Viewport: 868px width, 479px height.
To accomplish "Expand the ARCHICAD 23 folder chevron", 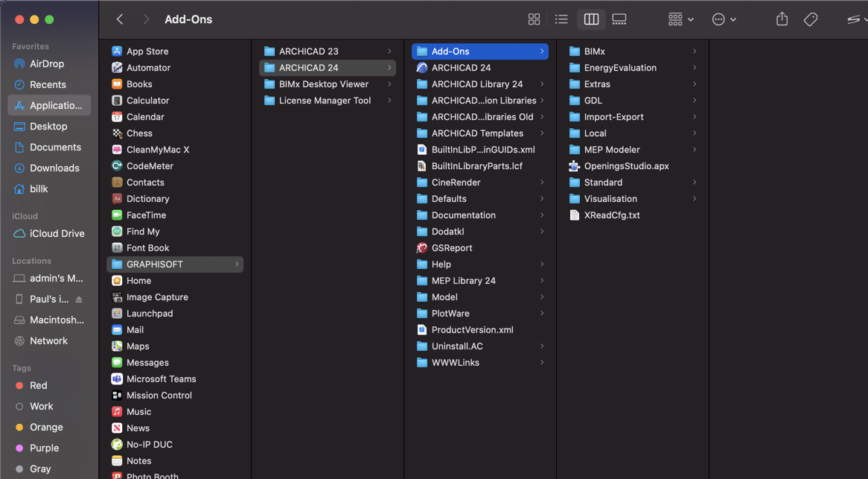I will [x=390, y=51].
